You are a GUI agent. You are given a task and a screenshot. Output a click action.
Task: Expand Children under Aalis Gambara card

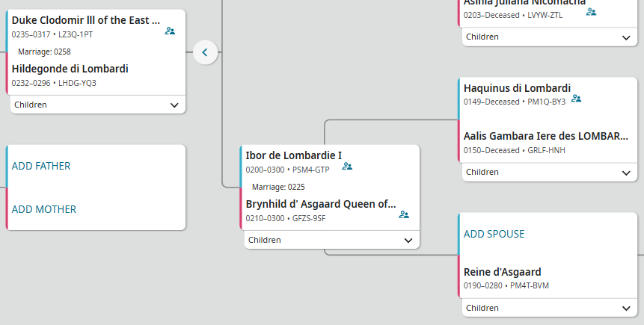pyautogui.click(x=627, y=173)
